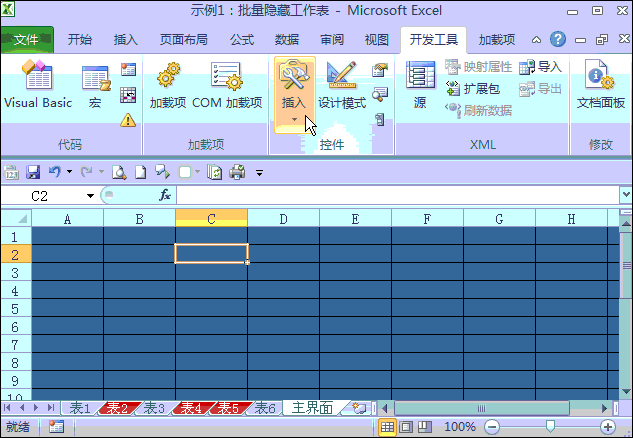The height and width of the screenshot is (438, 633).
Task: Open red sheet tab 表2
Action: tap(117, 408)
